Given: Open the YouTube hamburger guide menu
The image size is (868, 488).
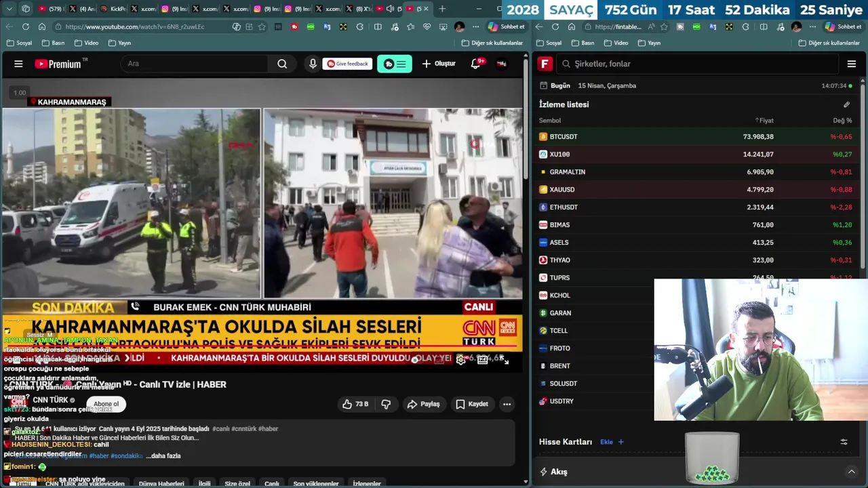Looking at the screenshot, I should 18,64.
